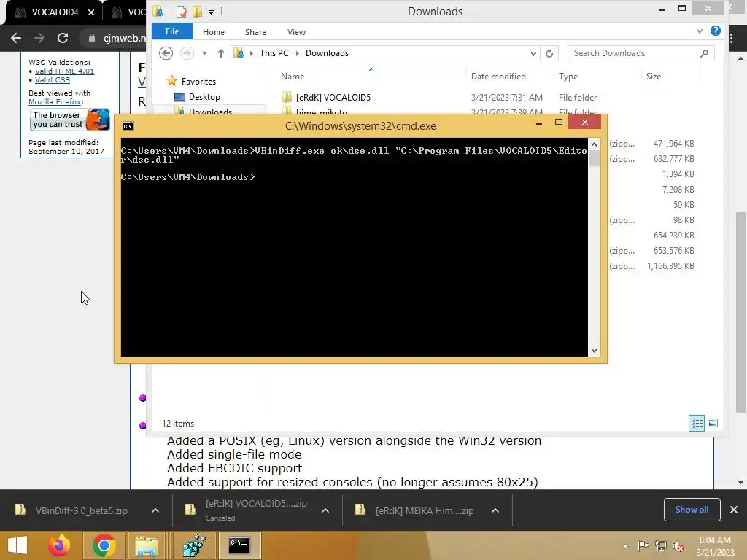The image size is (747, 560).
Task: Sort by Name column header
Action: point(293,76)
